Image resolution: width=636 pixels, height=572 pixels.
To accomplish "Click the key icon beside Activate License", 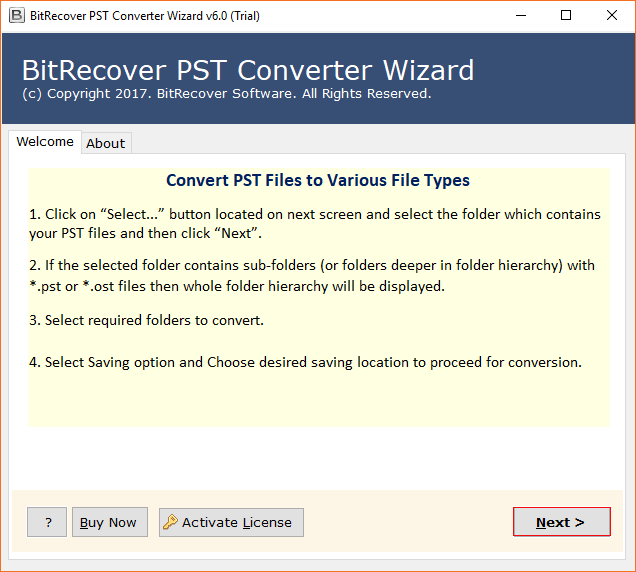I will (171, 522).
